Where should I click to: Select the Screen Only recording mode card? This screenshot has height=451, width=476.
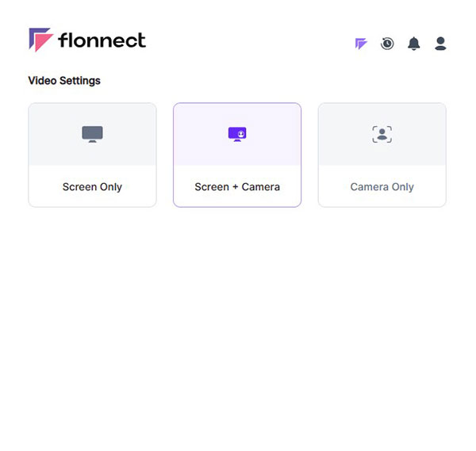click(92, 155)
